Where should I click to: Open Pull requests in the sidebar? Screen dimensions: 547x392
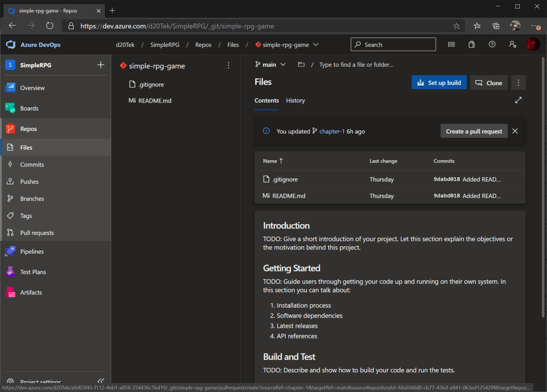(37, 233)
